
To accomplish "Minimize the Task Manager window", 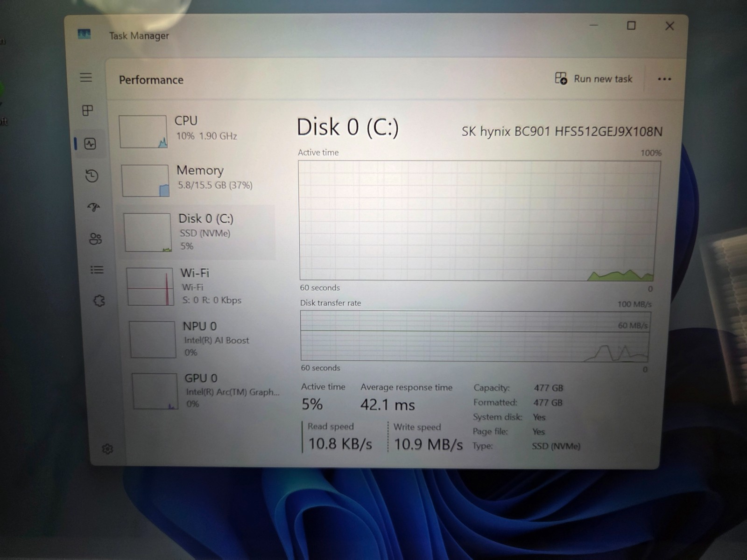I will pyautogui.click(x=593, y=25).
